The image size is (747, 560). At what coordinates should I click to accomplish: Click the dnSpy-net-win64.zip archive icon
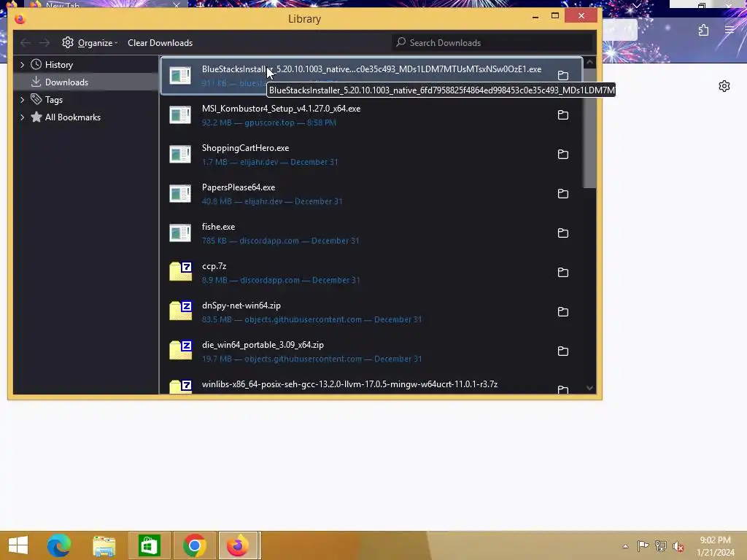[180, 311]
